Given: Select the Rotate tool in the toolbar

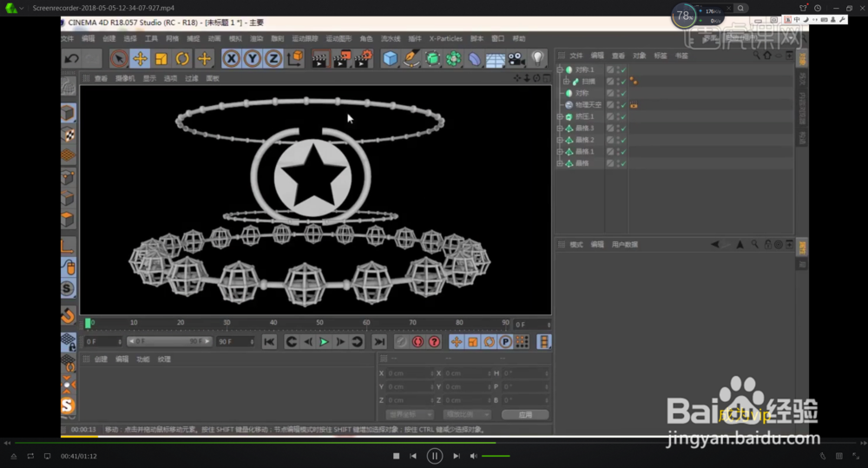Looking at the screenshot, I should pos(182,59).
